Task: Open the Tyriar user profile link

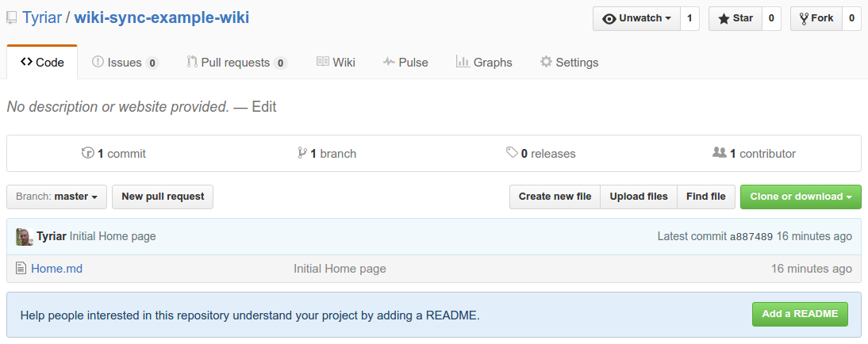Action: click(x=42, y=17)
